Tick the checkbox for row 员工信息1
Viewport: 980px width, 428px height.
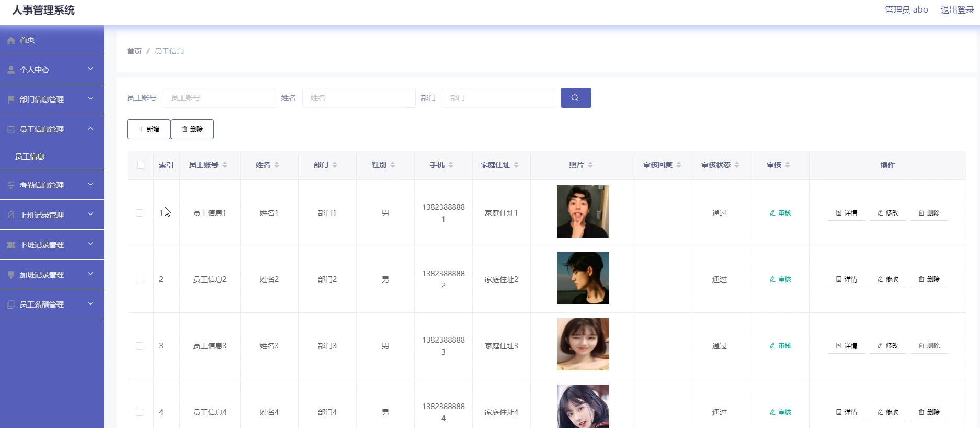click(x=140, y=213)
